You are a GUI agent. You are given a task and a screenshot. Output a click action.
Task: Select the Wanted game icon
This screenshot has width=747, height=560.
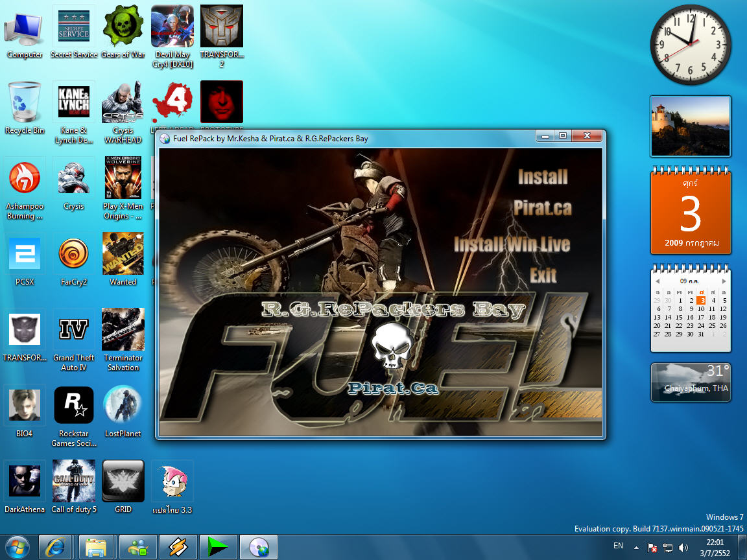coord(123,253)
